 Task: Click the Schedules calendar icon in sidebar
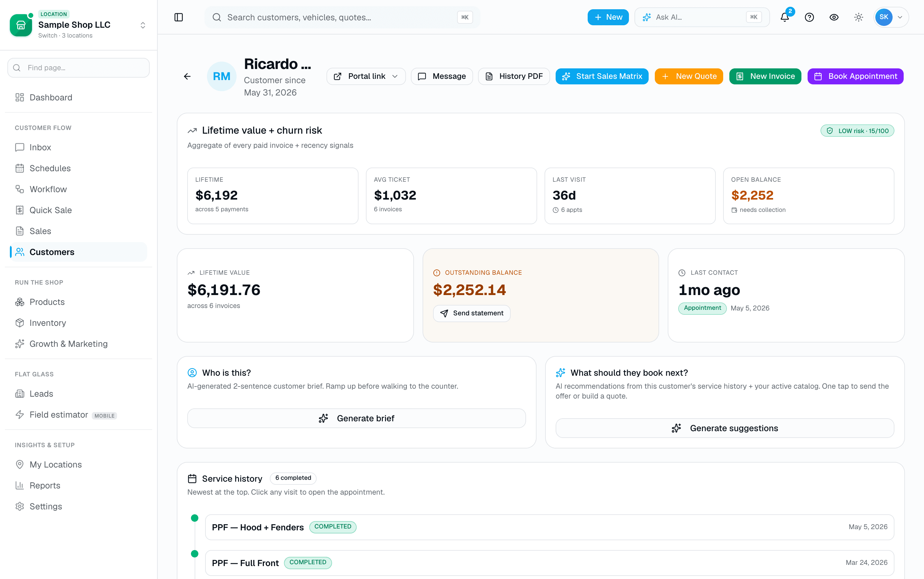(x=19, y=168)
